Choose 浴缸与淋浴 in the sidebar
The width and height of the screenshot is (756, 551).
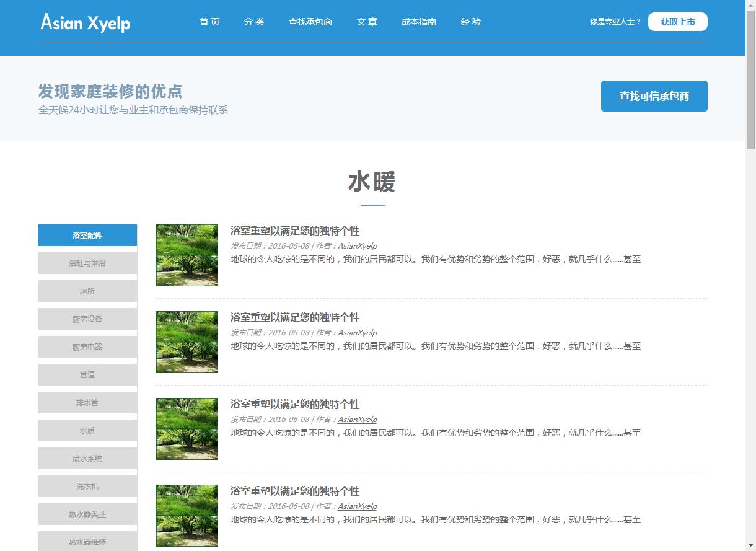pyautogui.click(x=87, y=263)
